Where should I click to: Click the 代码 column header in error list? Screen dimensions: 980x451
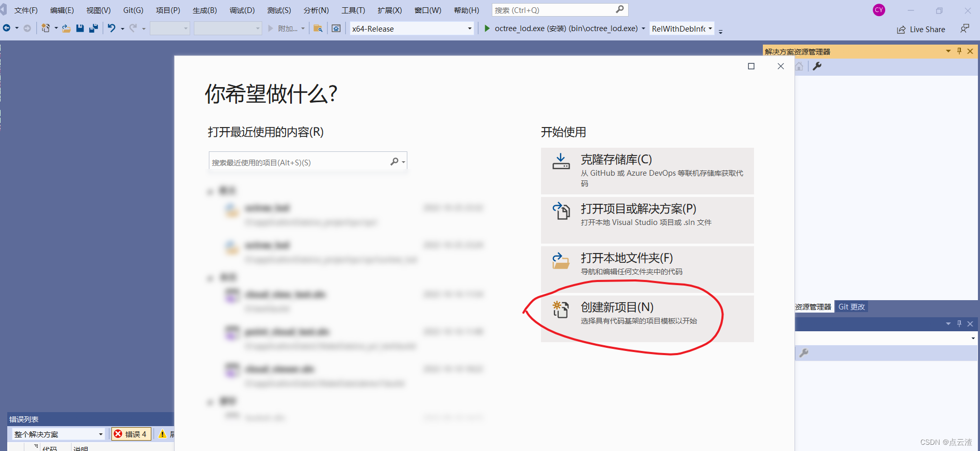click(50, 448)
